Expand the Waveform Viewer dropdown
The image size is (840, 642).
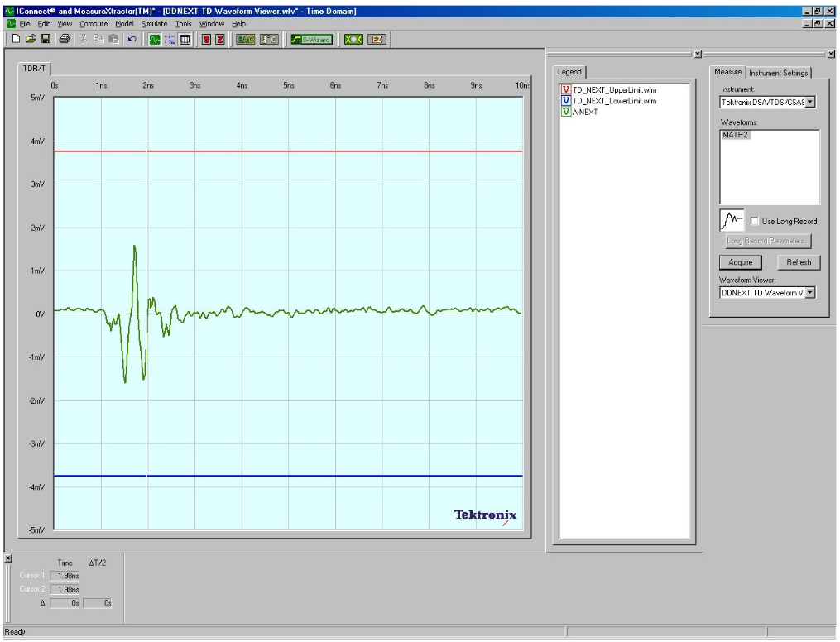click(810, 292)
